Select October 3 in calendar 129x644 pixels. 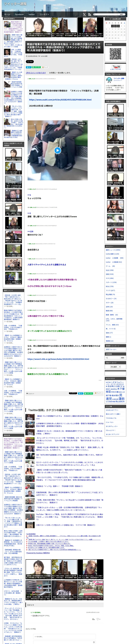click(118, 26)
